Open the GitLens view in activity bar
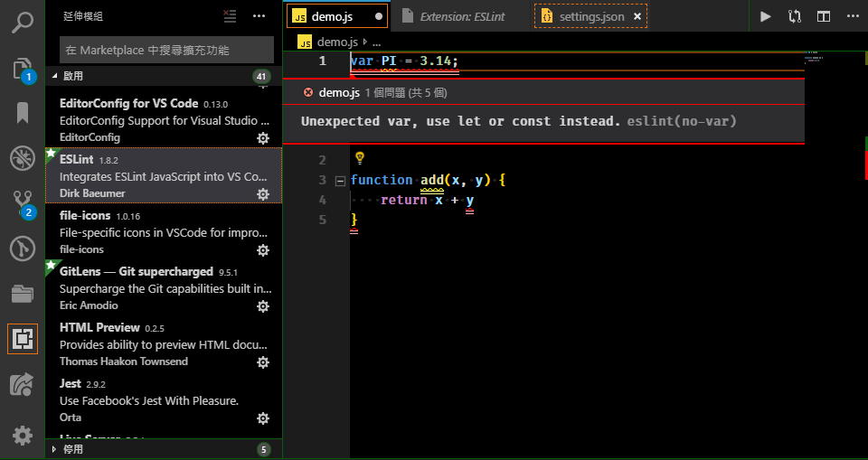 [x=22, y=249]
